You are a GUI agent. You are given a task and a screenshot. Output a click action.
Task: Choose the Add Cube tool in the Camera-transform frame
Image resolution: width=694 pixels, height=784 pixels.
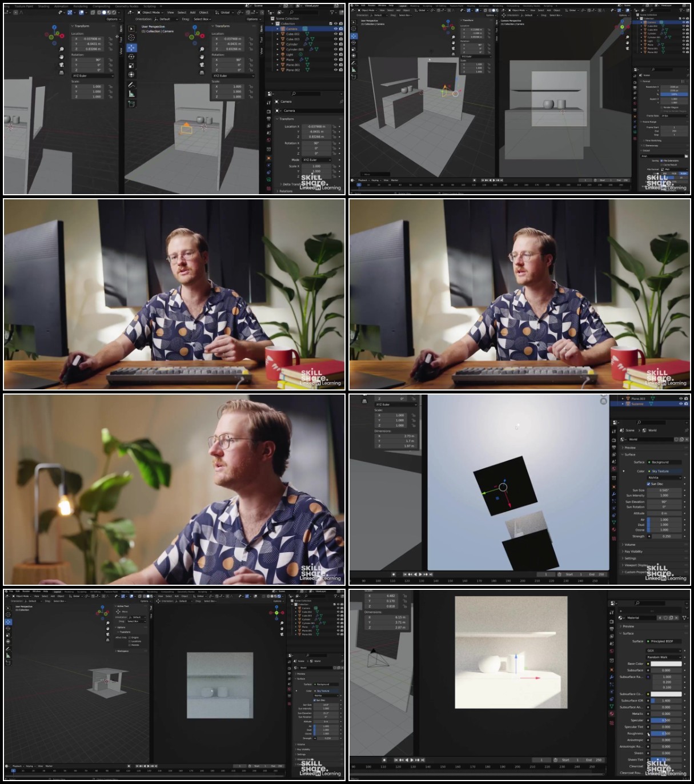131,103
